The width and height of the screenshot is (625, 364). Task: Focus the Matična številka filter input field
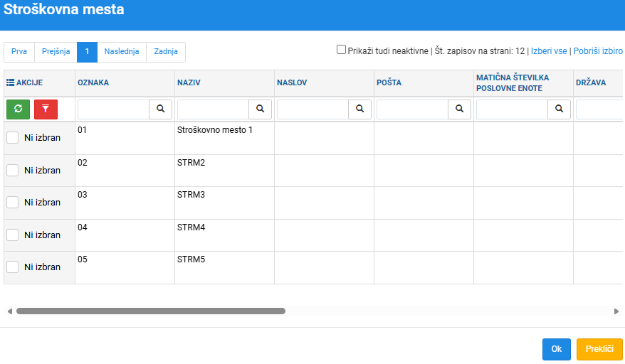click(513, 109)
